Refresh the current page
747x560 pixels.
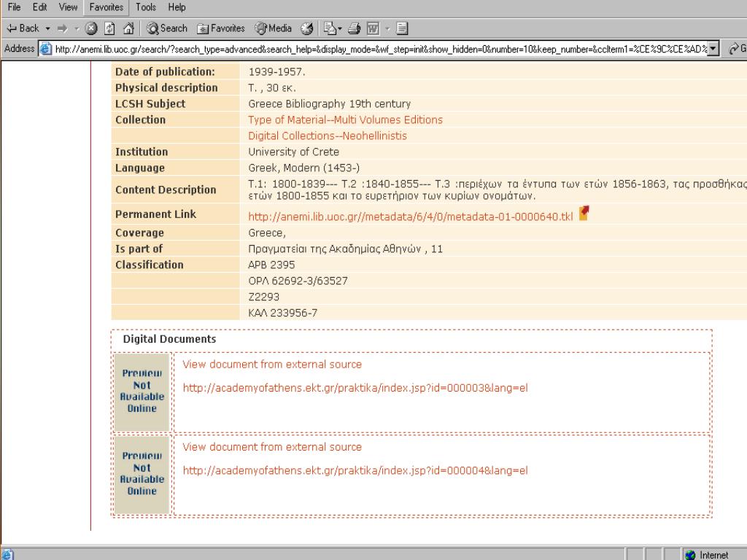point(109,28)
